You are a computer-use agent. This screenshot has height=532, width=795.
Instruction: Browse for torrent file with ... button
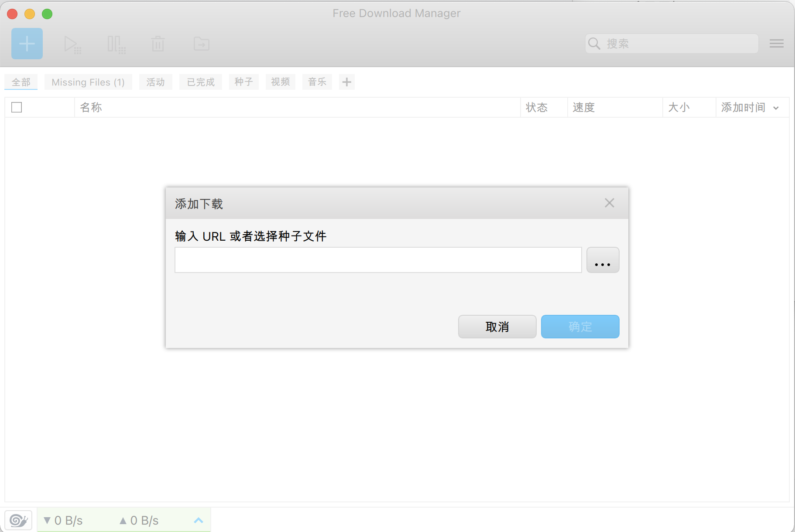(x=603, y=260)
